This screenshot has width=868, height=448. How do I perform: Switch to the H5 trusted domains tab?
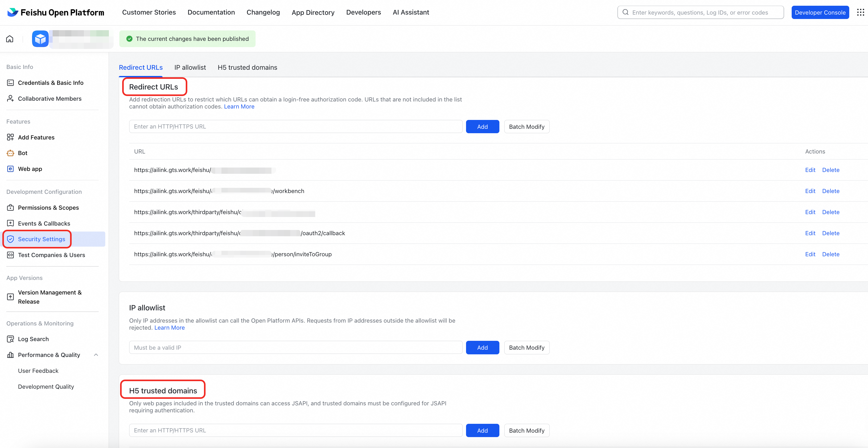[x=247, y=68]
